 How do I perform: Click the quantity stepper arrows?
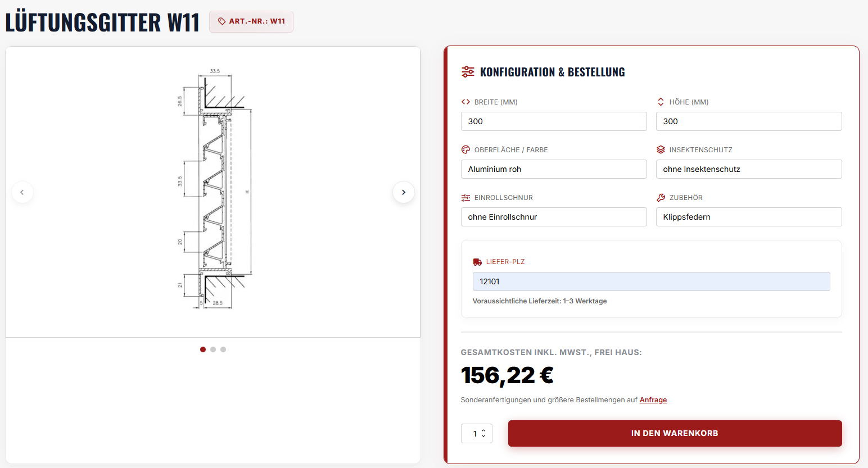click(483, 433)
